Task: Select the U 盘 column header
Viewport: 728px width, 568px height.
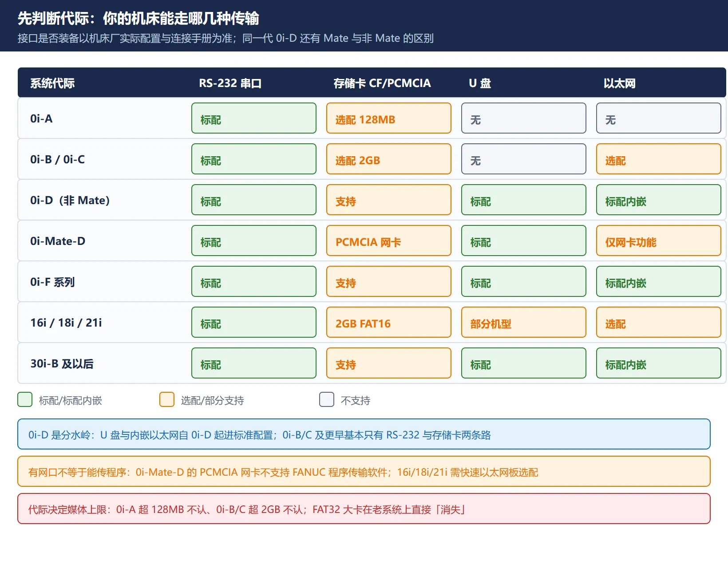Action: coord(480,83)
